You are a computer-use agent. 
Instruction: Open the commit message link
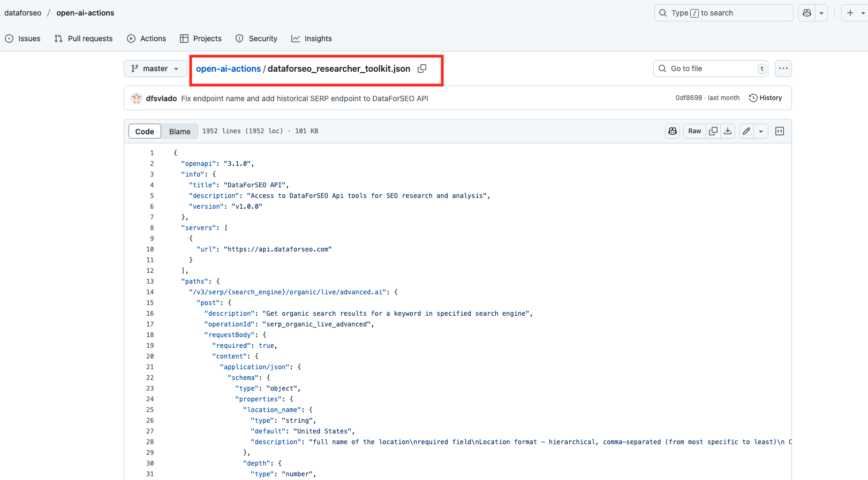pos(305,98)
